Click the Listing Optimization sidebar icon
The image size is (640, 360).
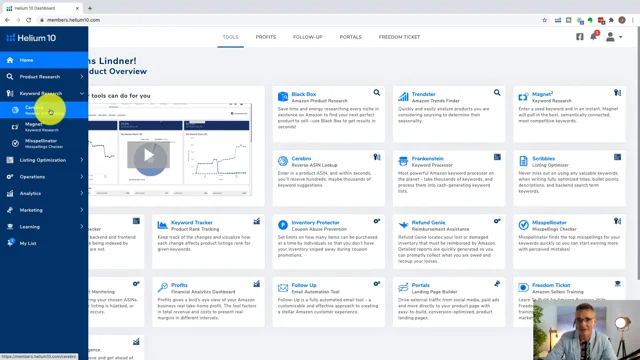pos(10,160)
